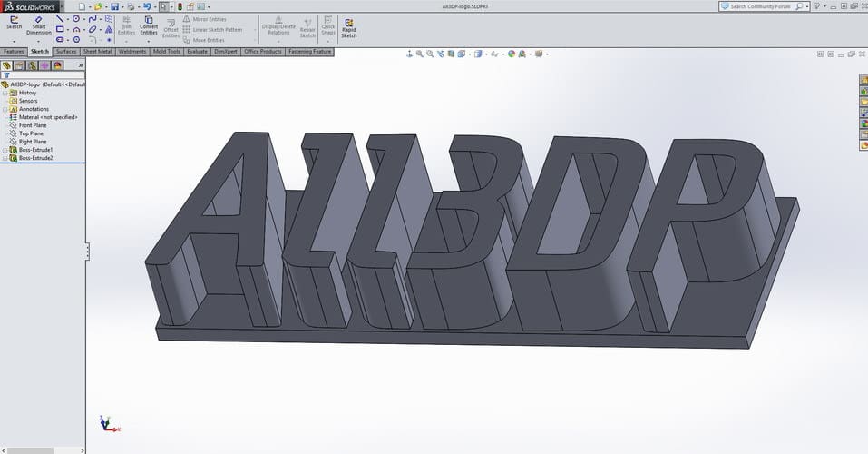The image size is (868, 454).
Task: Select the Point sketch tool
Action: click(109, 40)
